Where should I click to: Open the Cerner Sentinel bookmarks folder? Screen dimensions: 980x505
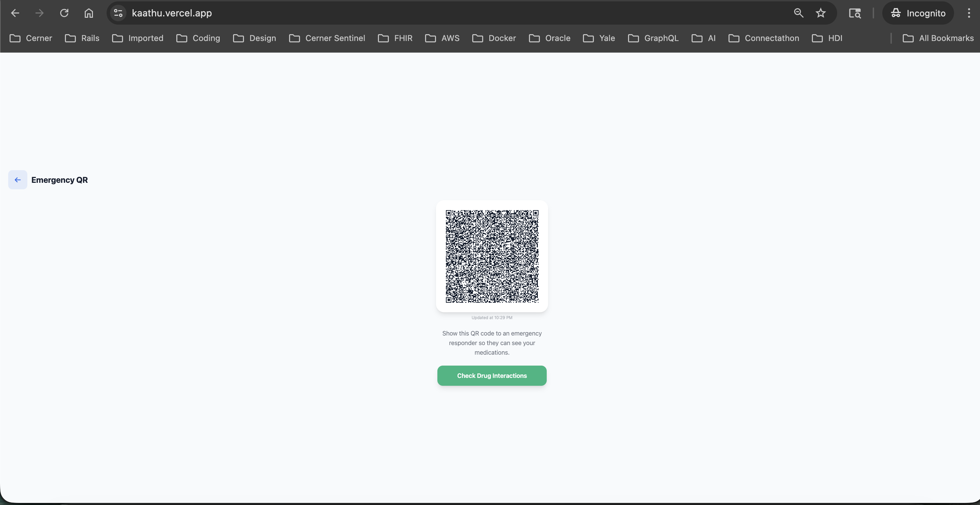pyautogui.click(x=327, y=38)
